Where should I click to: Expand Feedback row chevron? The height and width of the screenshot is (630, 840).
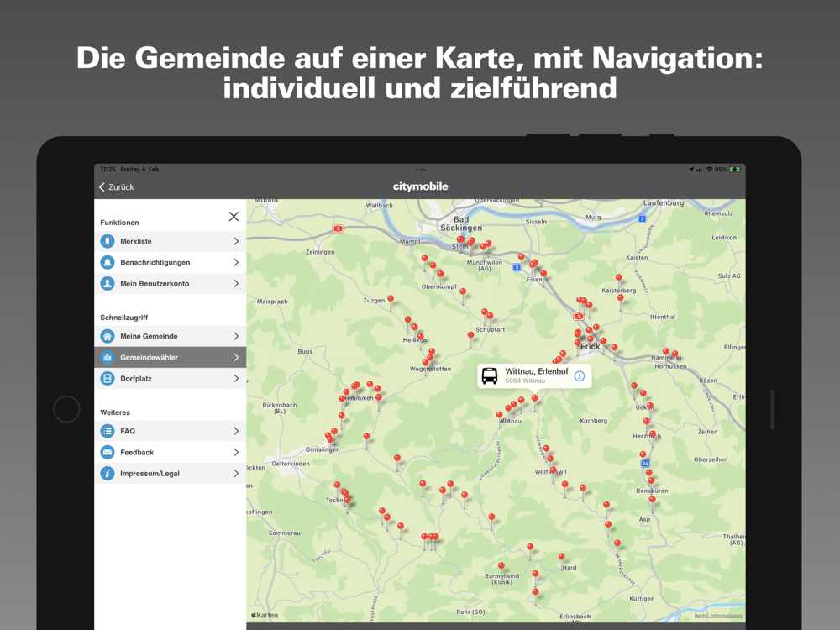tap(236, 452)
